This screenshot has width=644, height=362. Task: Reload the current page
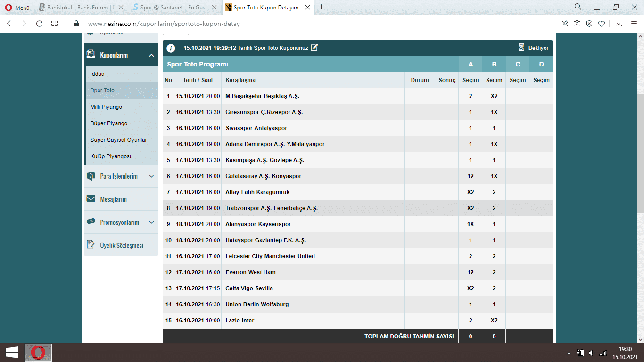pos(39,24)
